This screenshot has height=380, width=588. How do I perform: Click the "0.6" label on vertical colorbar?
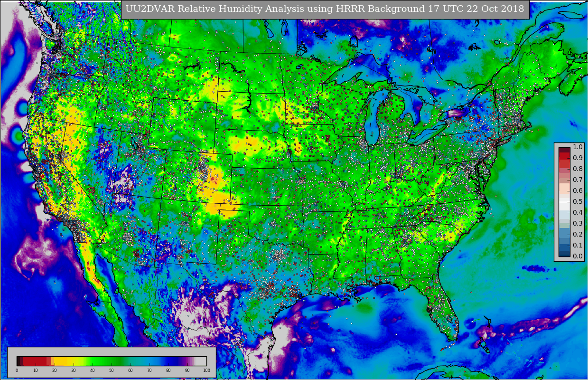click(x=578, y=190)
